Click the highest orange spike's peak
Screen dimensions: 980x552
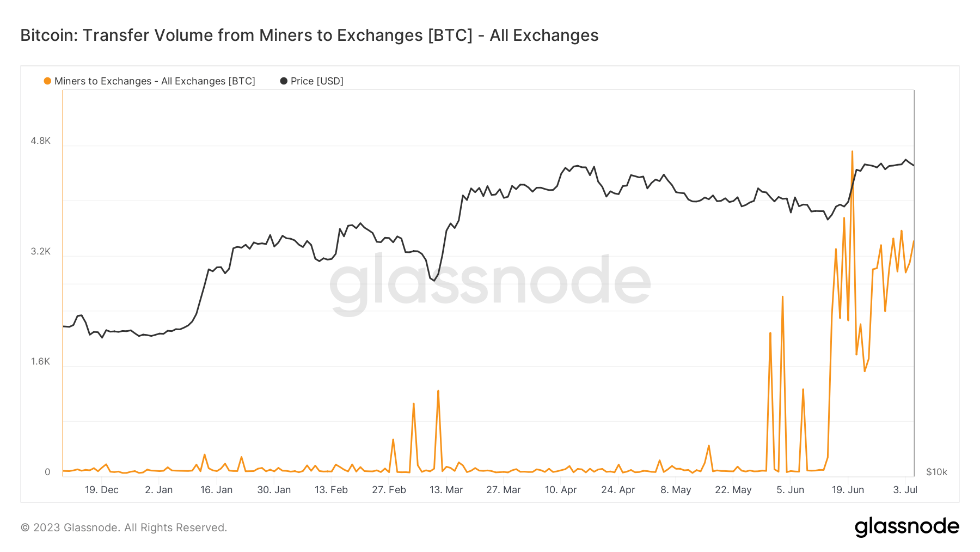point(852,151)
